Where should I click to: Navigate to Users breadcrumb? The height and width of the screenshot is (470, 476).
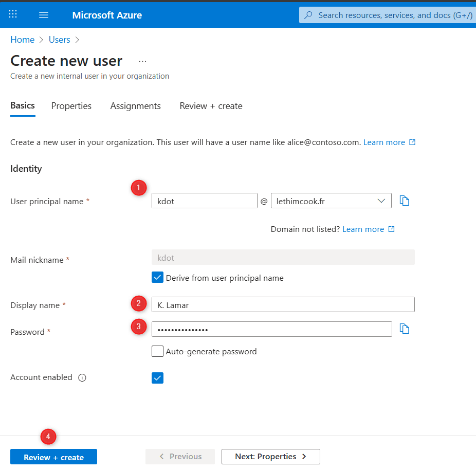click(x=59, y=40)
